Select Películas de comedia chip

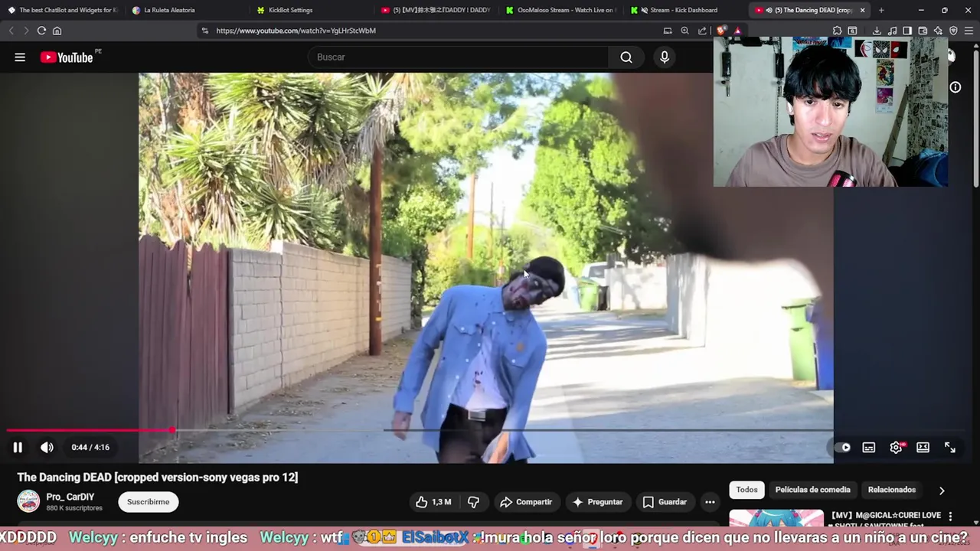pyautogui.click(x=812, y=490)
